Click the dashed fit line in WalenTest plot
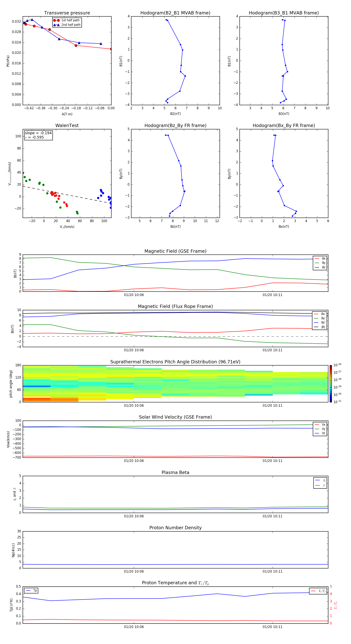The image size is (351, 644). (67, 195)
